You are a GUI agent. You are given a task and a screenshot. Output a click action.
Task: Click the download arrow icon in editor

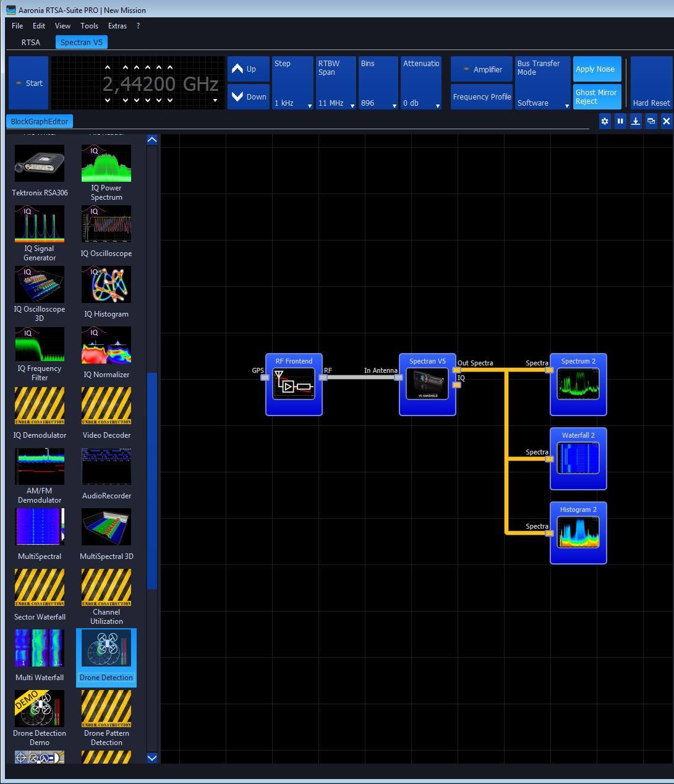[636, 122]
